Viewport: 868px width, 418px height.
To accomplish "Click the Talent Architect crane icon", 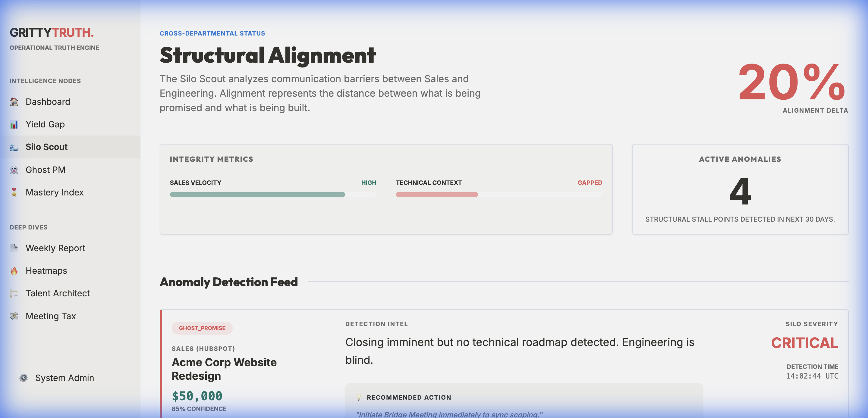I will point(14,293).
